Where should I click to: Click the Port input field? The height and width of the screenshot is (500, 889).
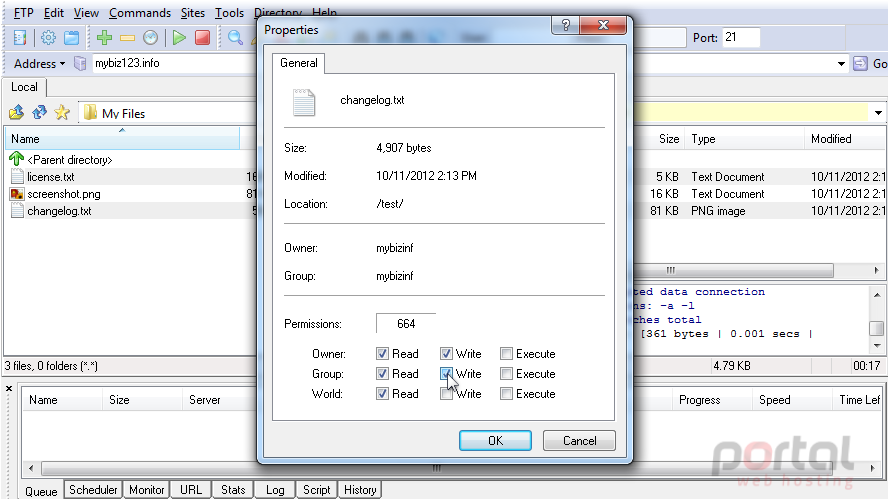point(740,37)
